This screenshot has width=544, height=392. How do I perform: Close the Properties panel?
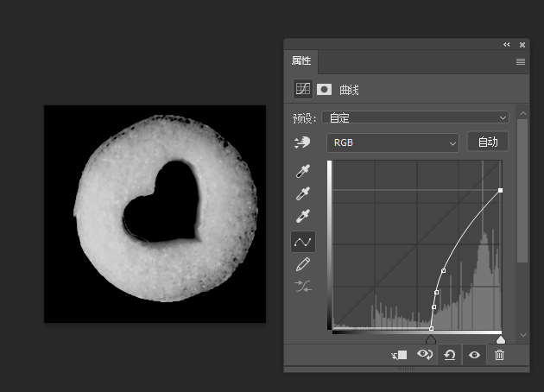tap(522, 45)
